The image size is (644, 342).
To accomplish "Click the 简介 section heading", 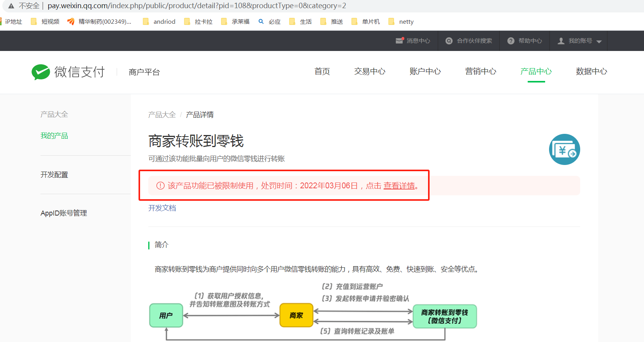I will pyautogui.click(x=161, y=245).
